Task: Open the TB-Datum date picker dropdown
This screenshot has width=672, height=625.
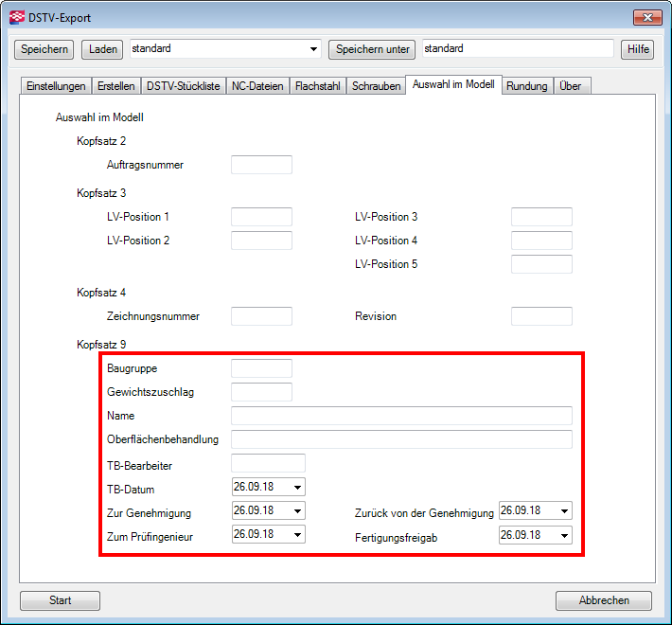Action: (x=297, y=487)
